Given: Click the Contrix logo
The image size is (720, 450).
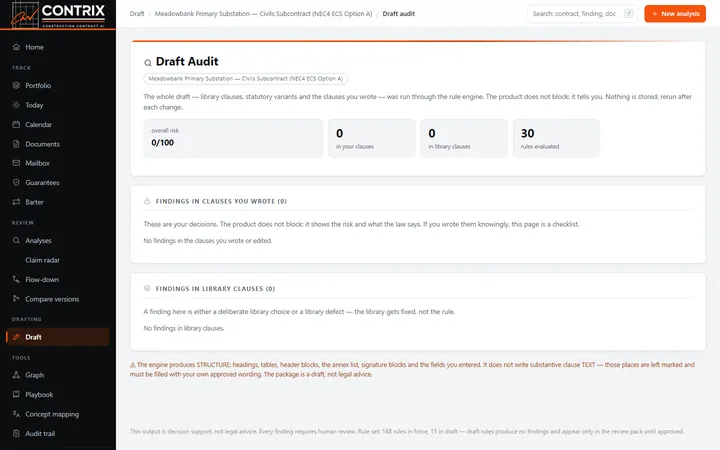Looking at the screenshot, I should 58,15.
